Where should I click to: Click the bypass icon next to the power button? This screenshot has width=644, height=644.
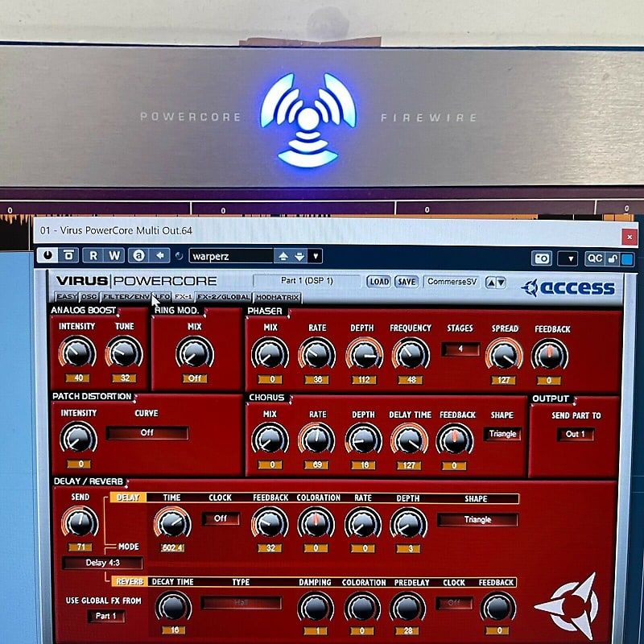point(68,254)
